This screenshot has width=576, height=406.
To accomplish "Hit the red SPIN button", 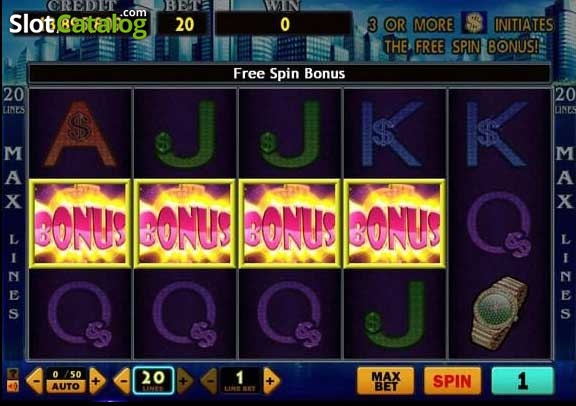I will coord(452,381).
